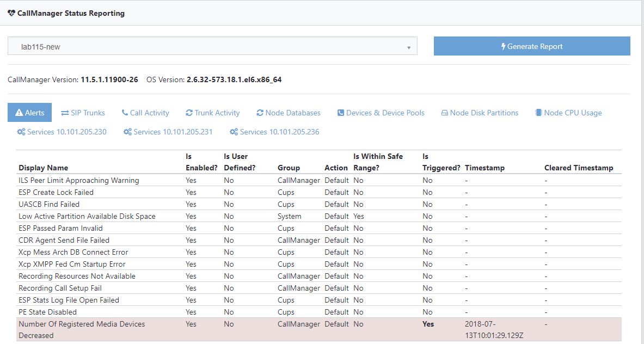Click the OS Version 2.6.32-573.18.1.el6.x86_64 text
Screen dimensions: 644x344
coord(214,79)
